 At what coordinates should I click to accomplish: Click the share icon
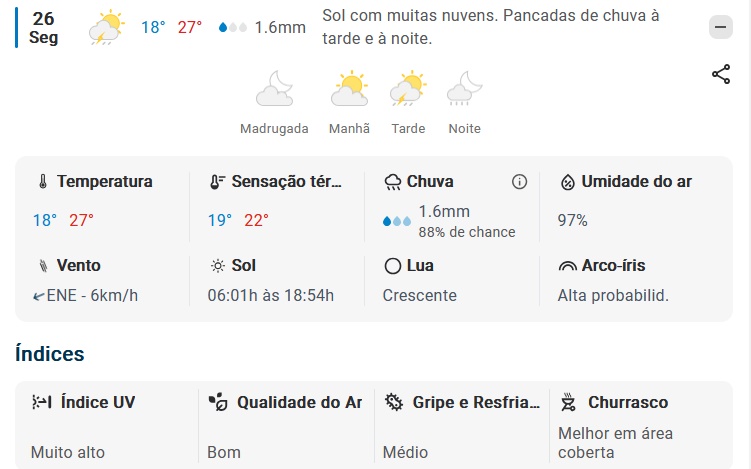coord(721,74)
